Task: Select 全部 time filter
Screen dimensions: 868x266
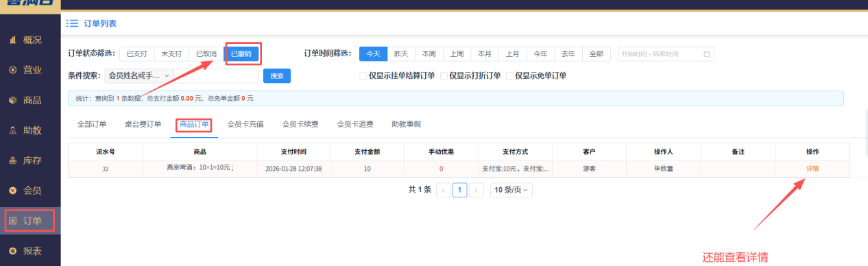Action: click(596, 53)
